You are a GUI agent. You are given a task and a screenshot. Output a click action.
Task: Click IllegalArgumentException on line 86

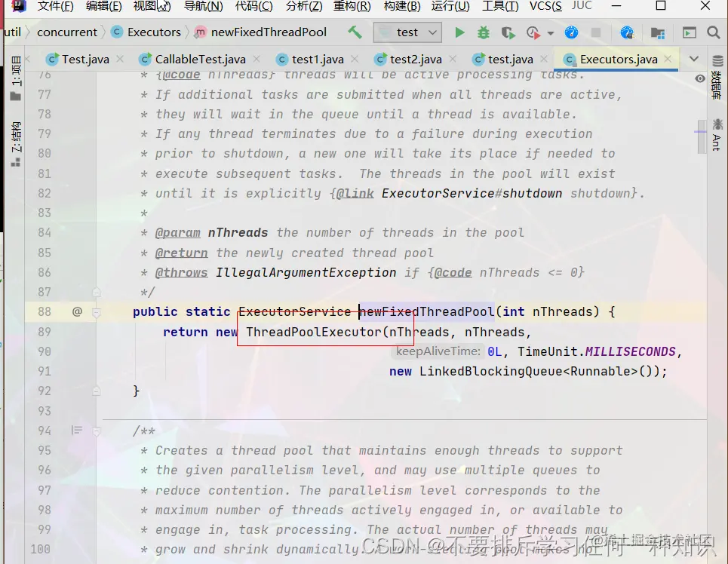[306, 272]
